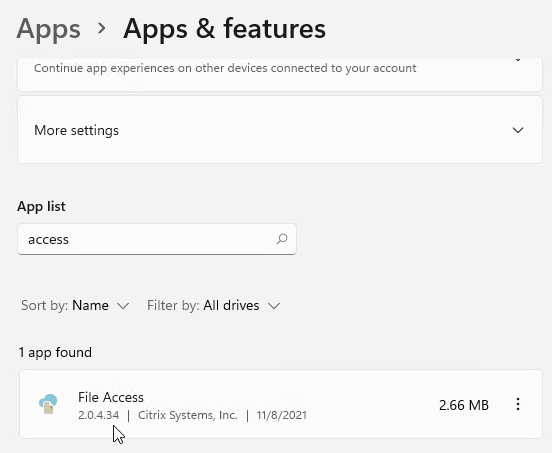Select the File Access app name

click(x=111, y=397)
